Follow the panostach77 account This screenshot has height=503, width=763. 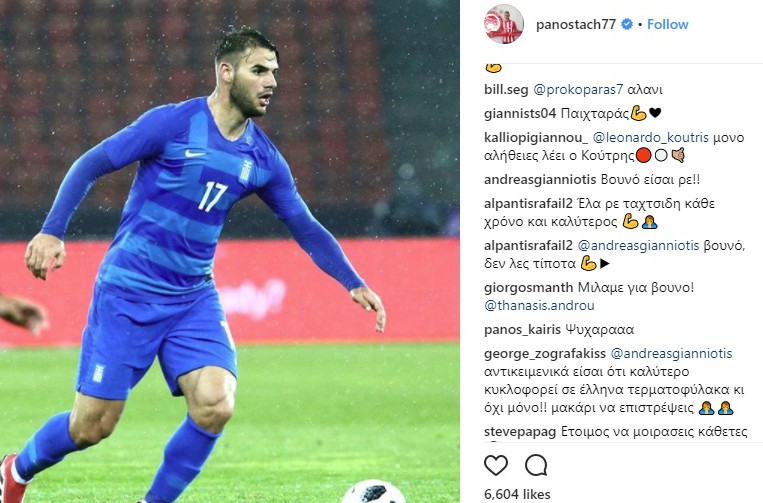(x=667, y=24)
